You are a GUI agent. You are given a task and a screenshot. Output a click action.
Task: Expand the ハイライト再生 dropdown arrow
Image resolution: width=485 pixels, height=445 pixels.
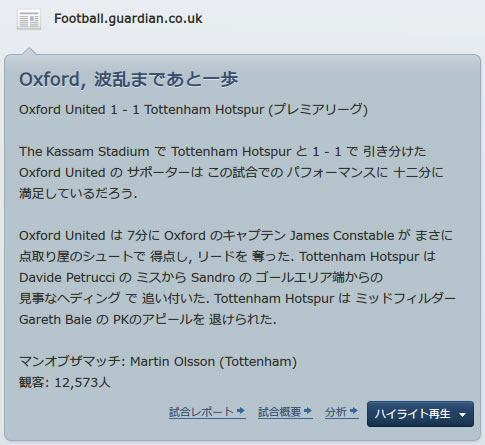(462, 415)
